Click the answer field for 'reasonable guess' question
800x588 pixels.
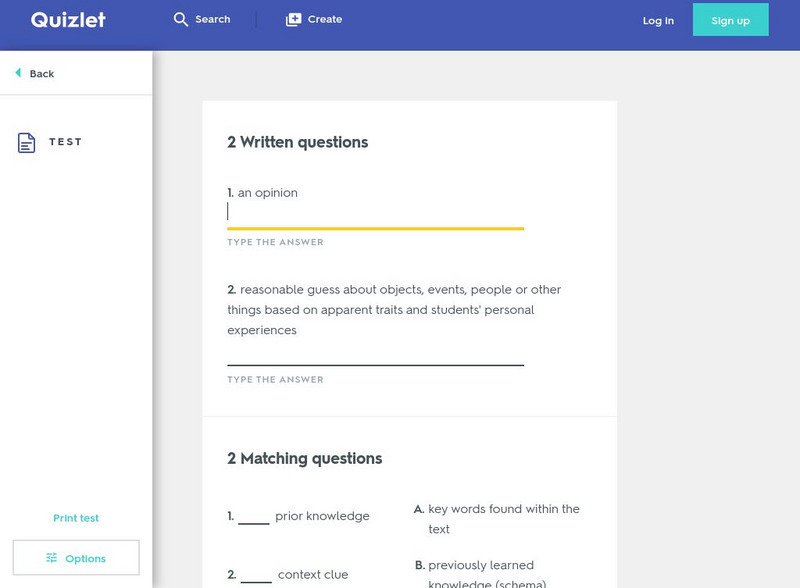(x=375, y=352)
